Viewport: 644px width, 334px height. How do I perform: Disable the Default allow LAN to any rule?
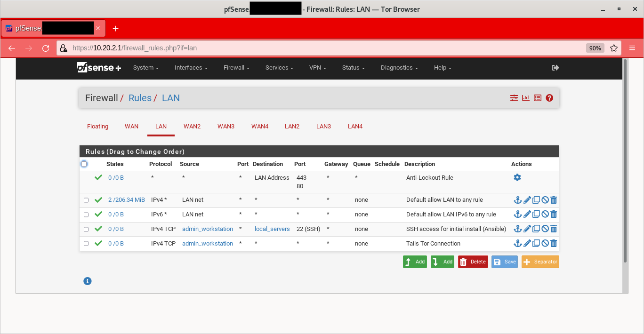coord(545,199)
